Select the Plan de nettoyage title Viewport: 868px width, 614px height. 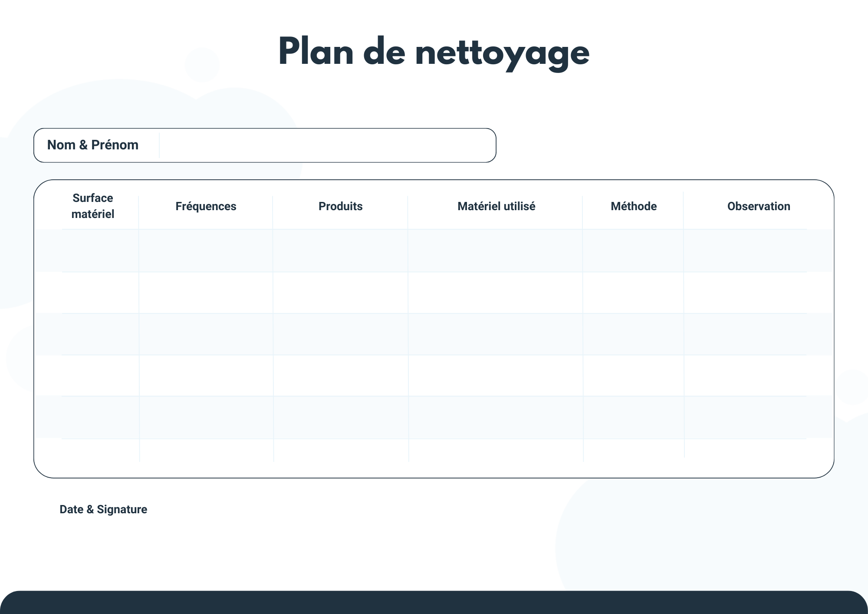(434, 53)
